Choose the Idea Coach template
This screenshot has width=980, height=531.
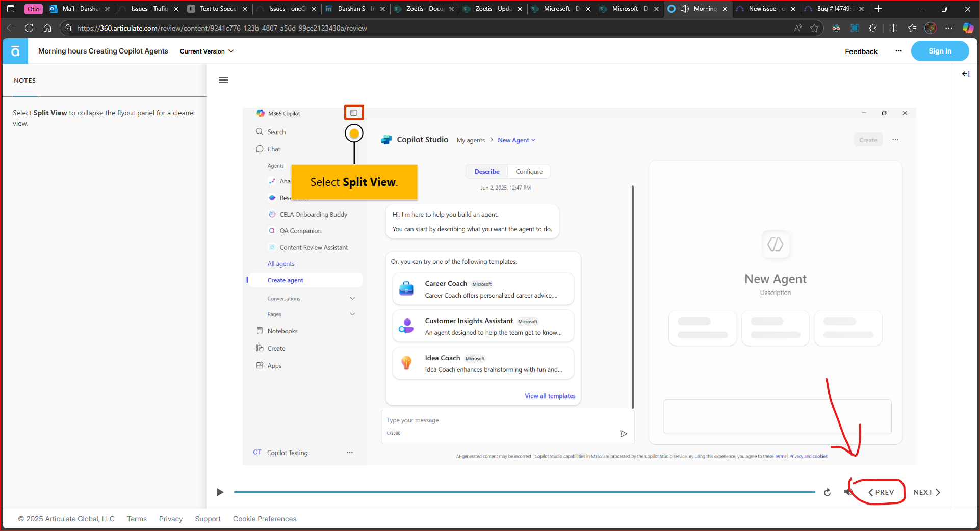[483, 363]
